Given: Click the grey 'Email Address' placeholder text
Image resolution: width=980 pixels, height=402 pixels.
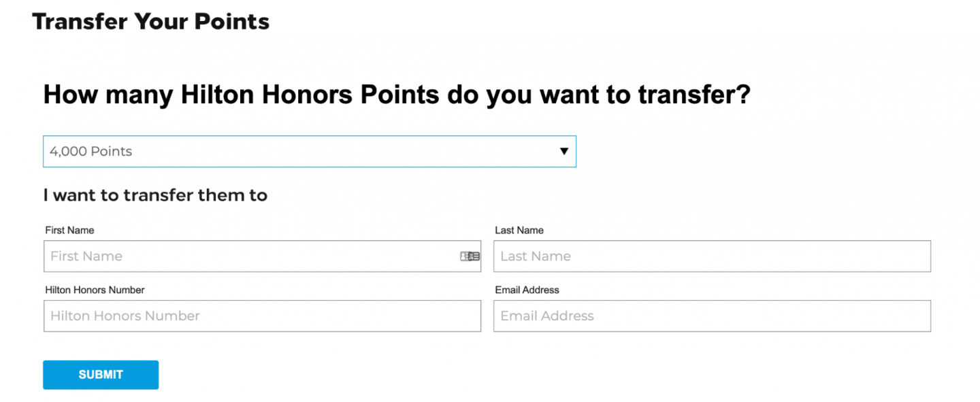Looking at the screenshot, I should [x=547, y=316].
